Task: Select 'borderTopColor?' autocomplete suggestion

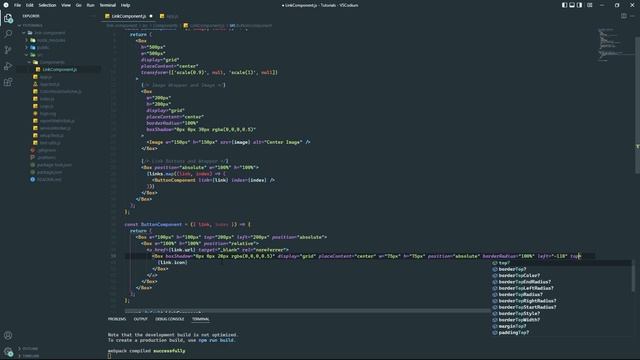Action: (x=562, y=276)
